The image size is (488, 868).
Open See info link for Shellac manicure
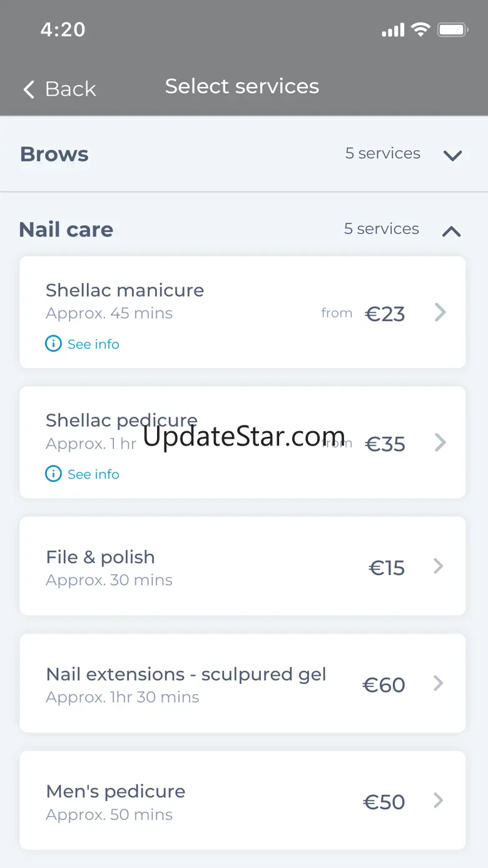click(93, 344)
